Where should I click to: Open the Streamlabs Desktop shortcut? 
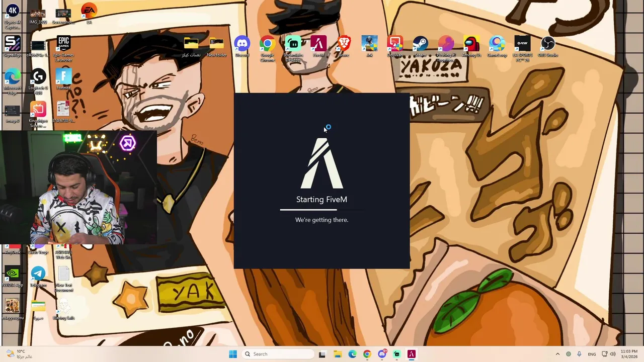coord(293,49)
